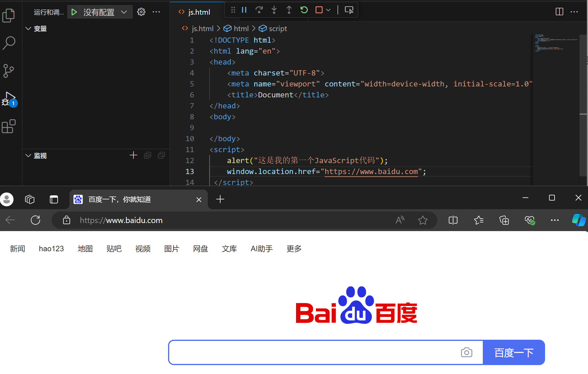Screen dimensions: 588x374
Task: Start debugging with the green play icon
Action: 74,12
